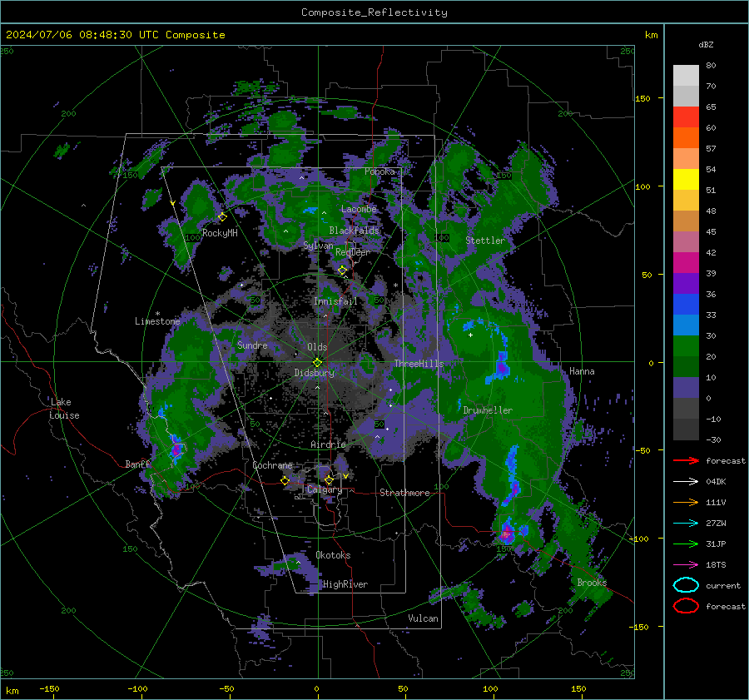Click the red forecast arrow legend icon

[x=686, y=460]
